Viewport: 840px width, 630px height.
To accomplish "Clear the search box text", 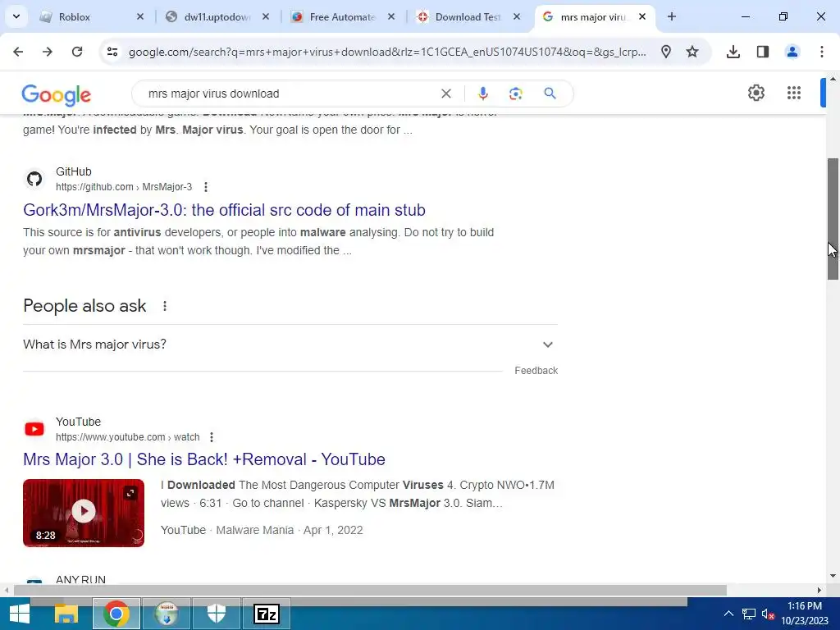I will click(445, 94).
